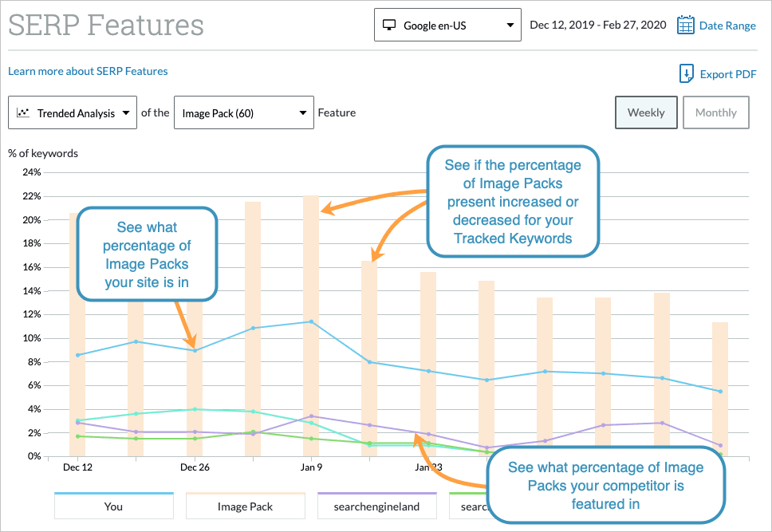The image size is (772, 532).
Task: Click the Export PDF control
Action: pos(726,73)
